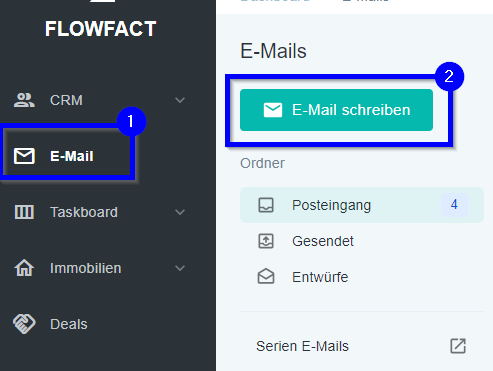The height and width of the screenshot is (371, 493).
Task: Click the Entwürfe open envelope icon
Action: 266,276
